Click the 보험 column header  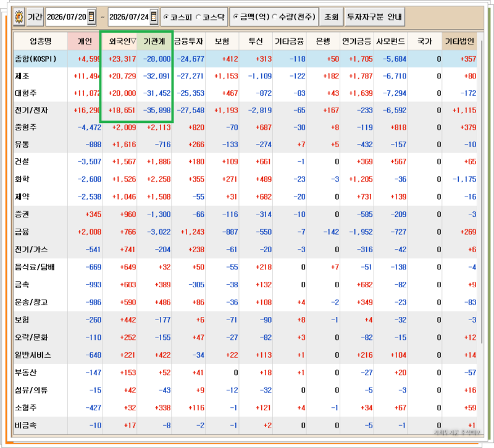point(222,41)
